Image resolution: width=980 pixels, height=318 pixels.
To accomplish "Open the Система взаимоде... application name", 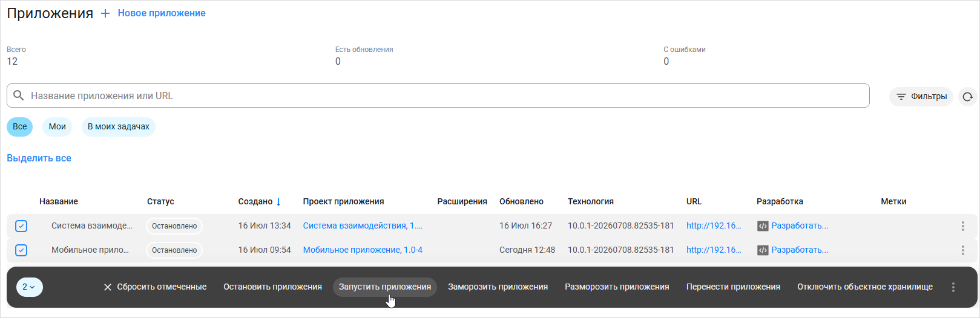I will click(x=92, y=226).
